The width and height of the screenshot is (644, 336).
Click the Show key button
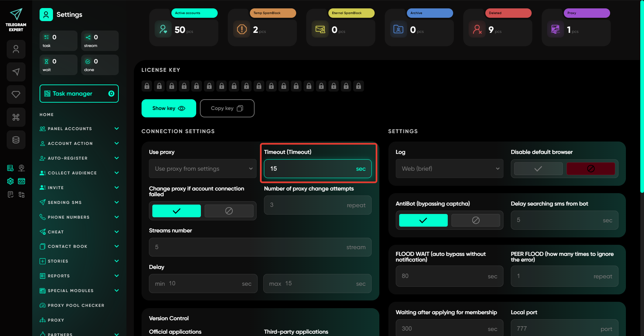[x=169, y=108]
